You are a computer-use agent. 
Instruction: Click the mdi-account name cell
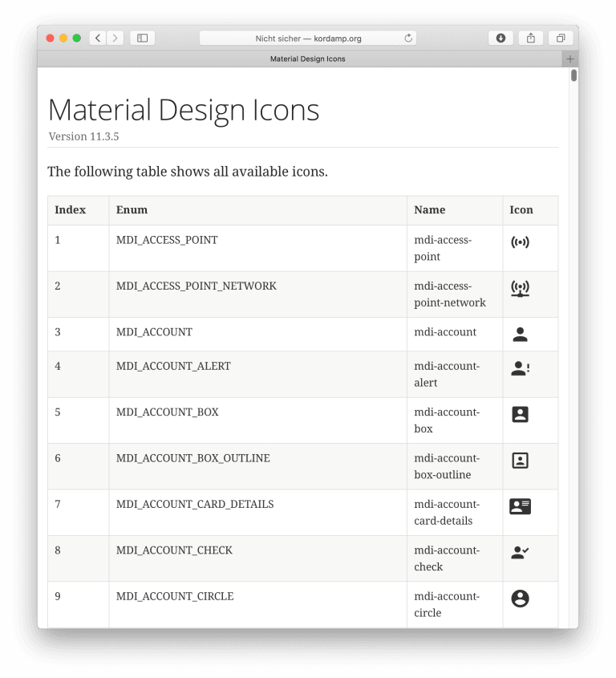(x=455, y=335)
